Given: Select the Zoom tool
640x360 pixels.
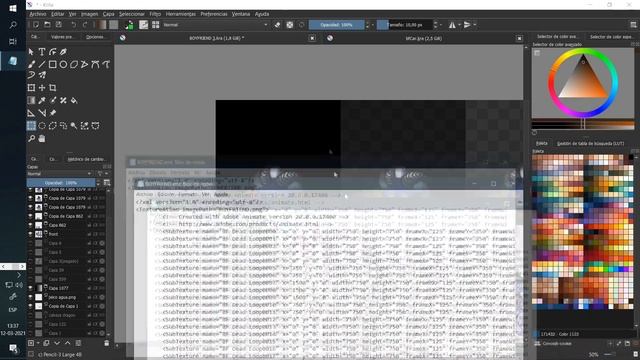Looking at the screenshot, I should [x=31, y=139].
